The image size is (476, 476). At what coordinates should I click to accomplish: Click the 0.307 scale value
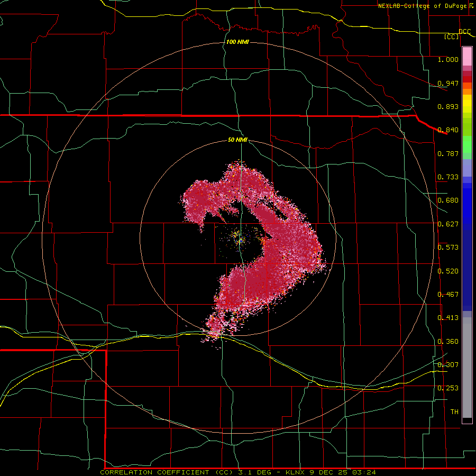[448, 365]
